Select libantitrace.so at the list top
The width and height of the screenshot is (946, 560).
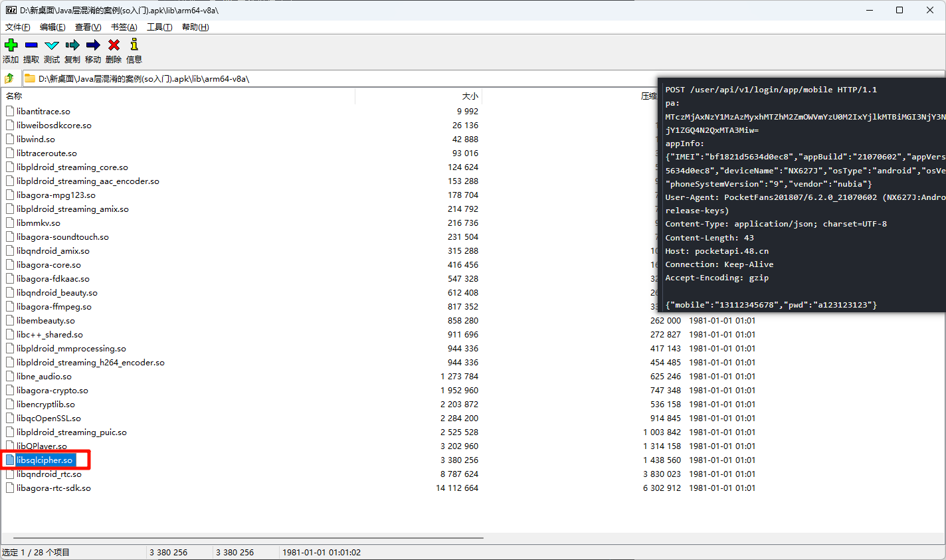click(x=43, y=111)
